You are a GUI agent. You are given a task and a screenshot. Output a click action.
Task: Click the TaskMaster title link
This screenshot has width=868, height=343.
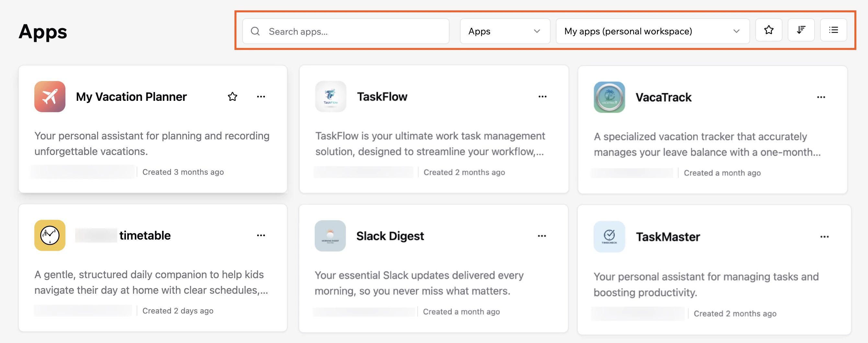[x=668, y=236]
